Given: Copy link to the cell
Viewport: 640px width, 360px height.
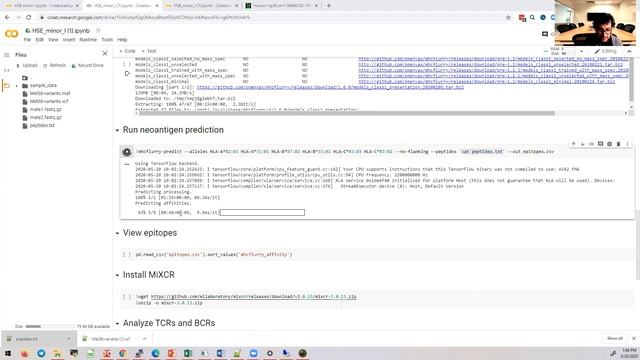Looking at the screenshot, I should pos(591,144).
